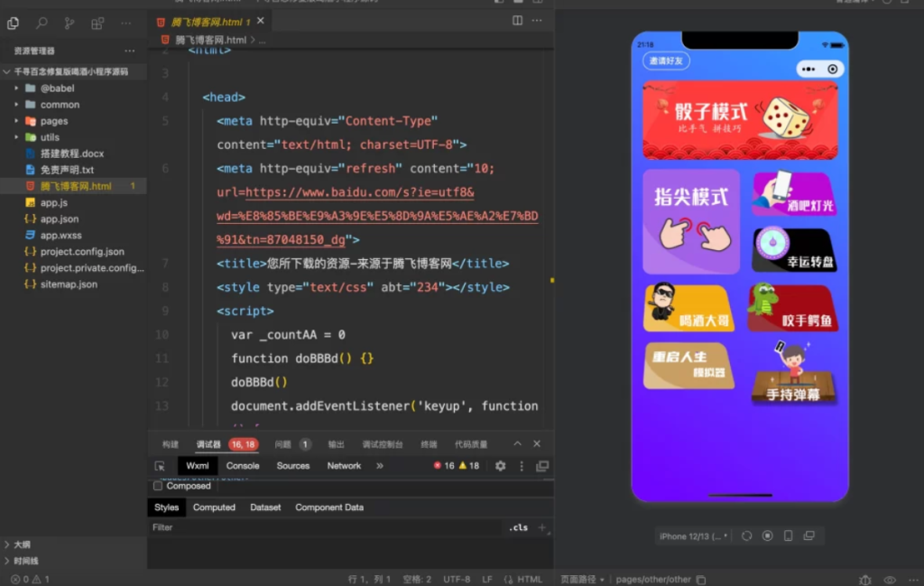Open the iPhone 12/13 device dropdown
Screen dimensions: 924x586
(693, 535)
